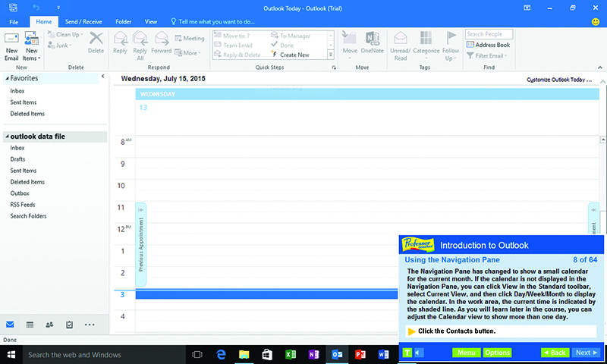This screenshot has height=364, width=607.
Task: Open the Clean Up dropdown
Action: click(65, 34)
